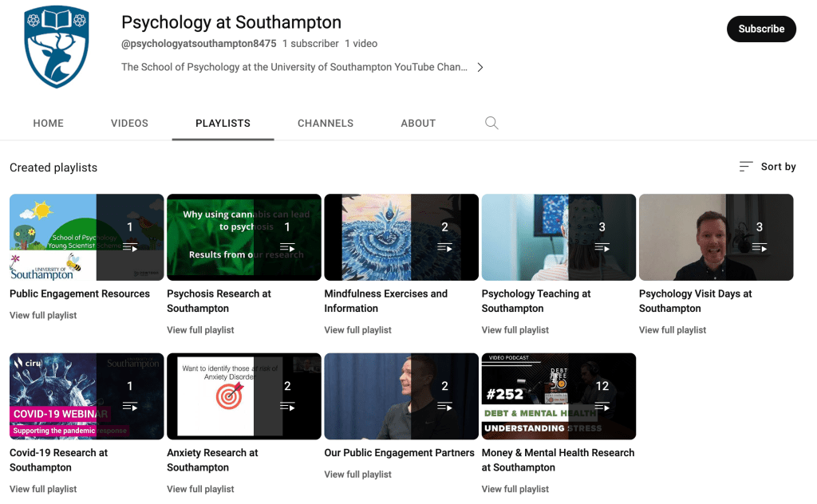The width and height of the screenshot is (817, 504).
Task: Click the channel search magnifier icon
Action: point(491,123)
